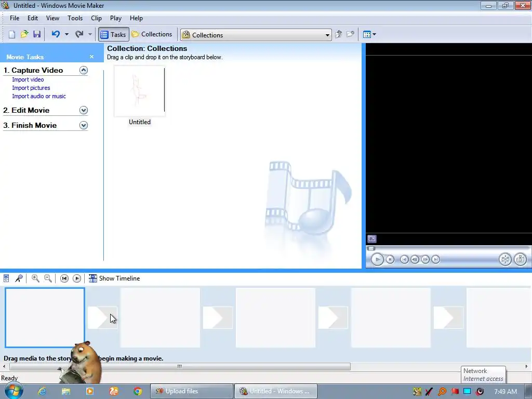Close the Movie Tasks pane
Viewport: 532px width, 399px height.
tap(91, 57)
